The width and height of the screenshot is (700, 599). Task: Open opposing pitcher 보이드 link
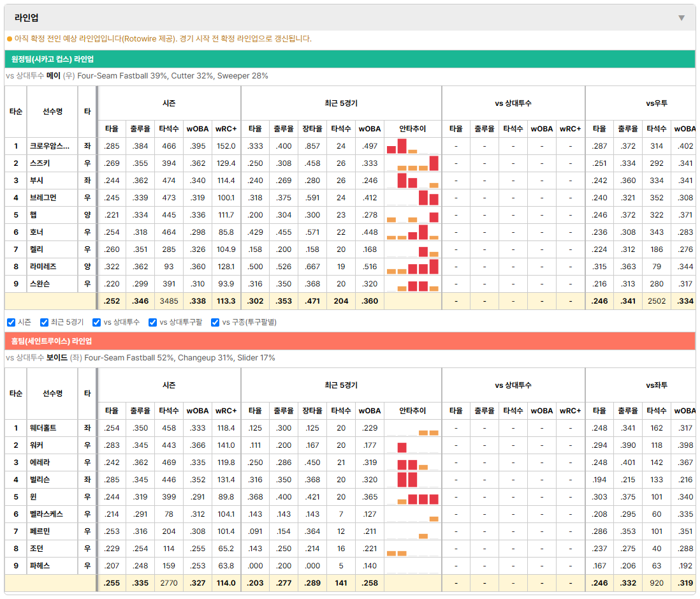click(x=57, y=358)
